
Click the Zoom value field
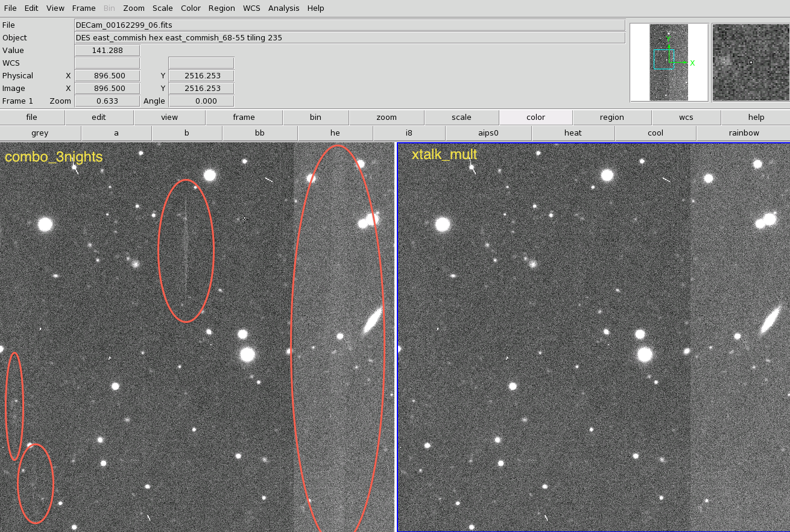tap(107, 101)
